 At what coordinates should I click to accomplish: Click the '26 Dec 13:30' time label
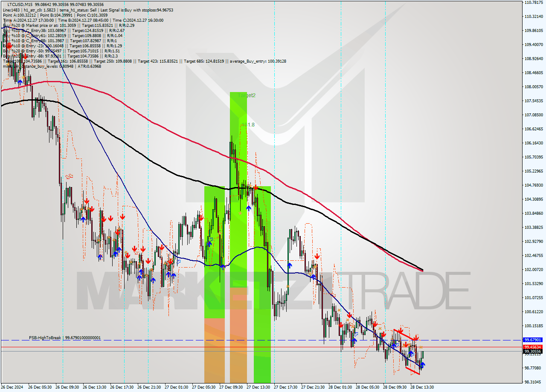[x=95, y=387]
